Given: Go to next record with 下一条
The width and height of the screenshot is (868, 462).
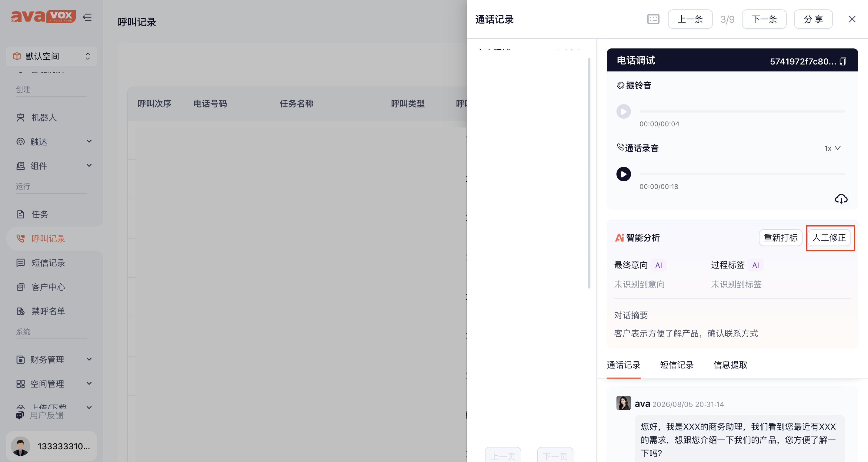Looking at the screenshot, I should pos(764,19).
